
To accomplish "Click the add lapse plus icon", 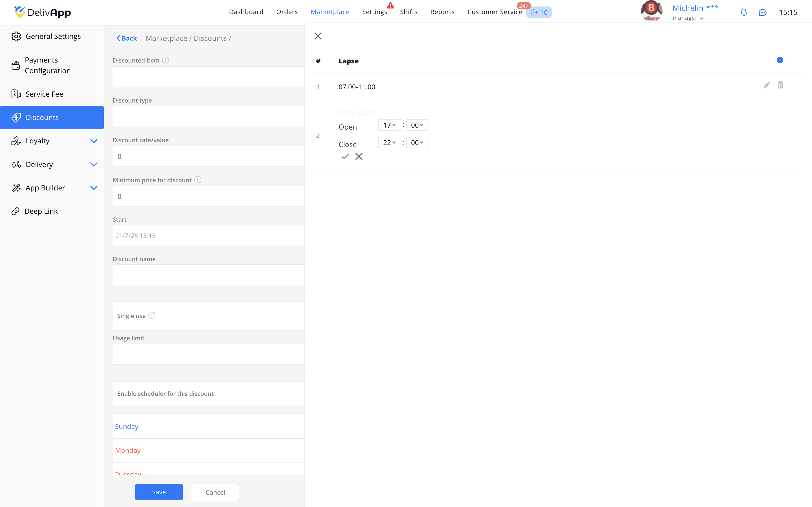I will pos(780,60).
